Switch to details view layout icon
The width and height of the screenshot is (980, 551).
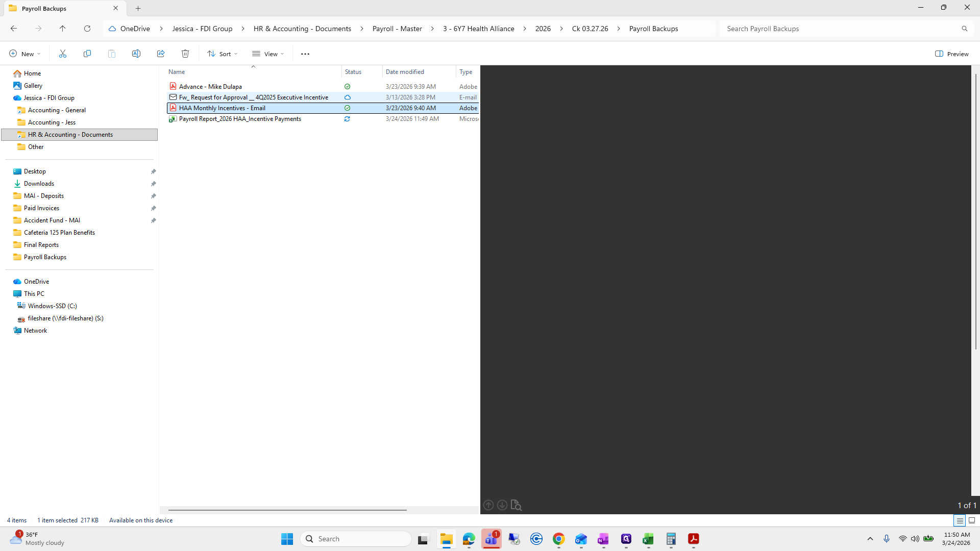tap(960, 520)
